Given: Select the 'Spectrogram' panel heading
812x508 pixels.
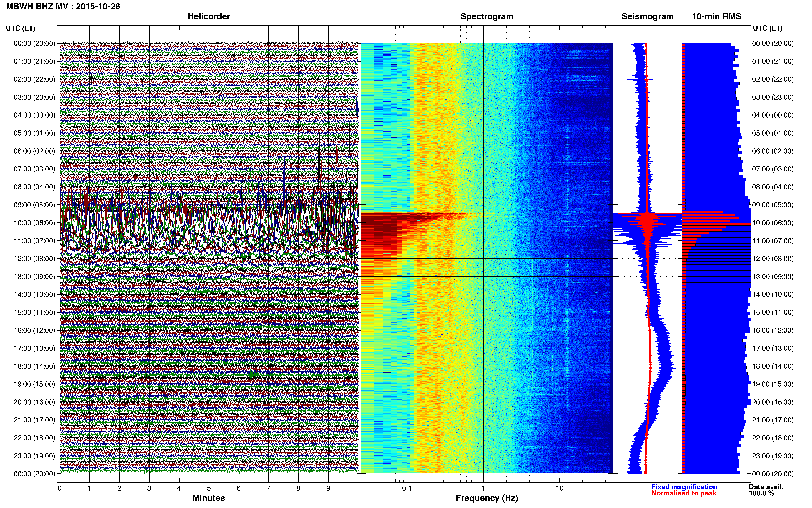Looking at the screenshot, I should (x=487, y=16).
